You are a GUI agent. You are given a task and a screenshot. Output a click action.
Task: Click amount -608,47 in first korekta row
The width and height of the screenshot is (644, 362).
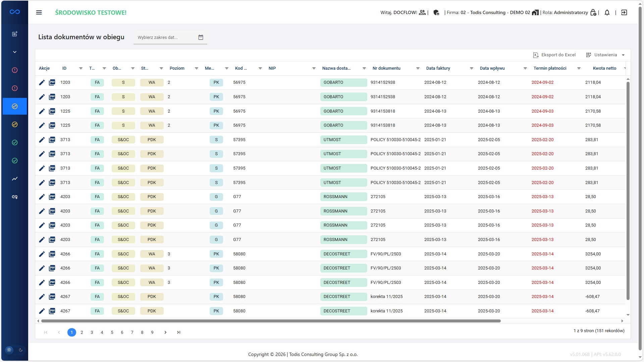coord(592,297)
